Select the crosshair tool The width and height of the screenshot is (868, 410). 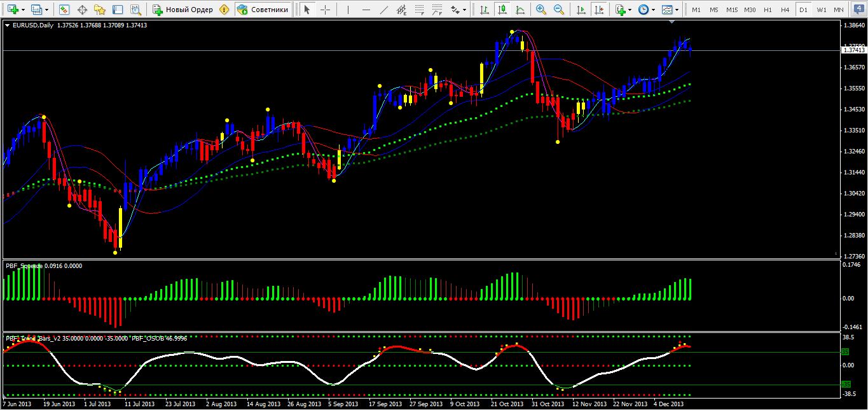click(x=325, y=10)
